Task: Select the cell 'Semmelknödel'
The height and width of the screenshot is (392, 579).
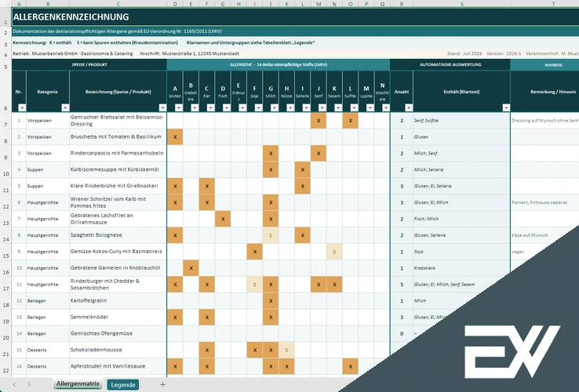Action: point(118,317)
